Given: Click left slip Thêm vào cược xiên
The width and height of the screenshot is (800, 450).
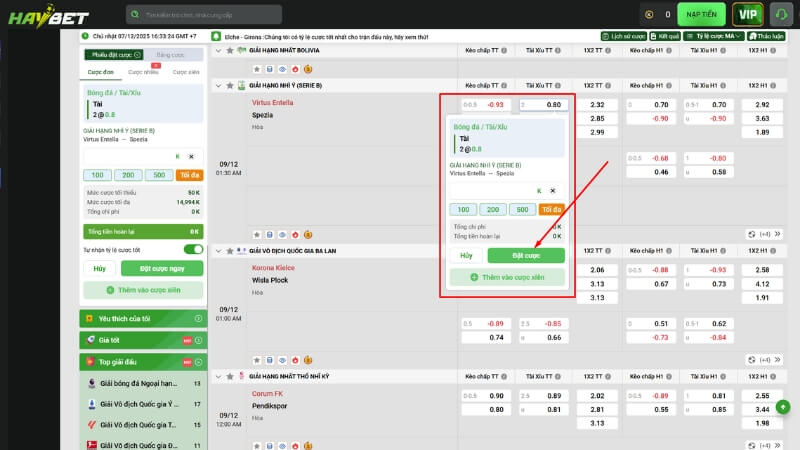Looking at the screenshot, I should tap(143, 290).
